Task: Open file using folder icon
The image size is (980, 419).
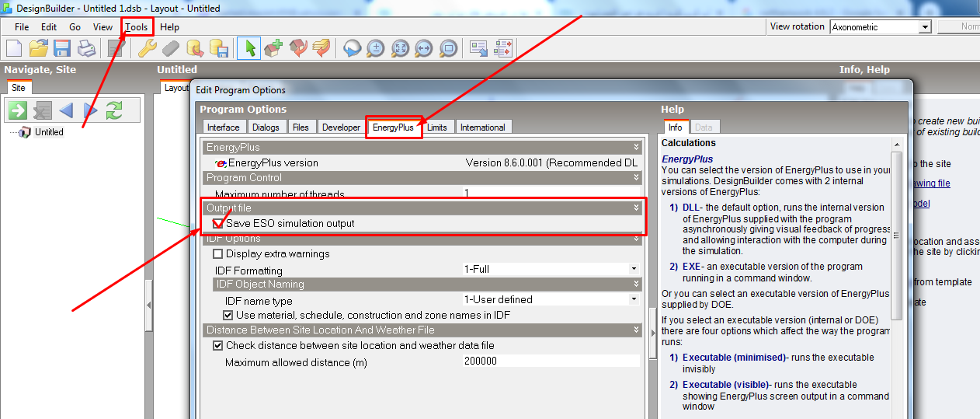Action: [x=39, y=48]
